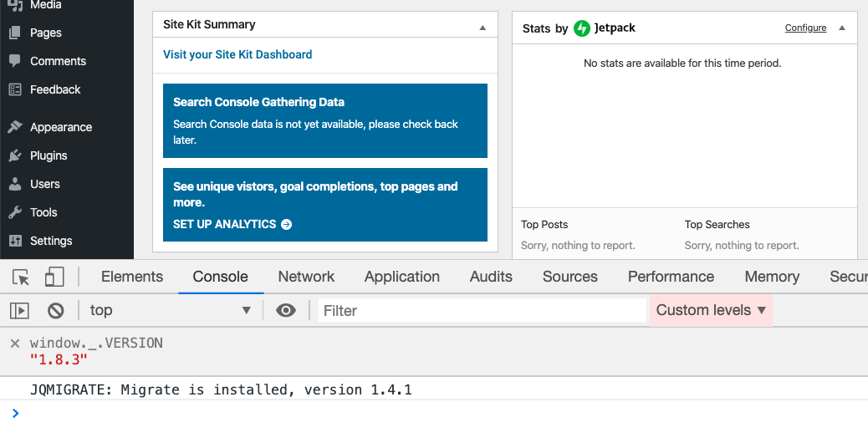Switch to the Console tab
Screen dimensions: 868x448
(x=220, y=277)
